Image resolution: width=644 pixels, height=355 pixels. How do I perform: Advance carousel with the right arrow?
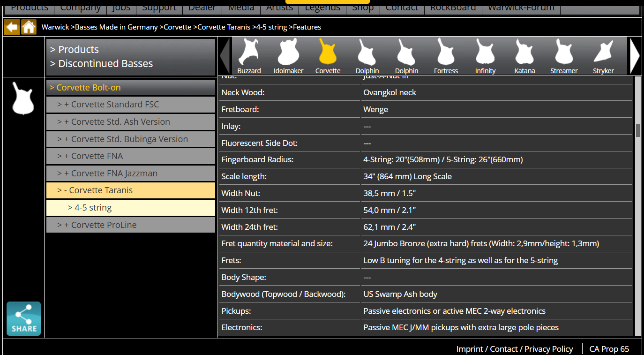635,56
